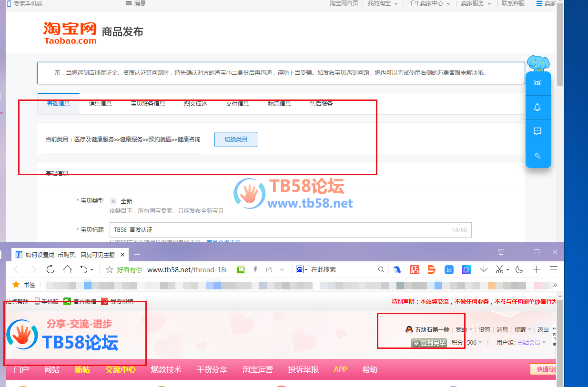
Task: Click the share icon in address bar
Action: (x=269, y=269)
